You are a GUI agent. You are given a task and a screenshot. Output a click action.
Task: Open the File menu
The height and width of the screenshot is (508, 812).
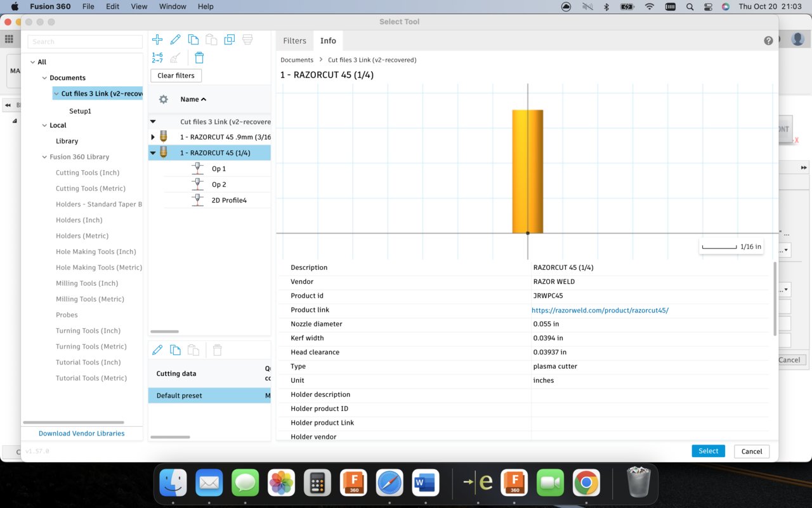pyautogui.click(x=88, y=6)
